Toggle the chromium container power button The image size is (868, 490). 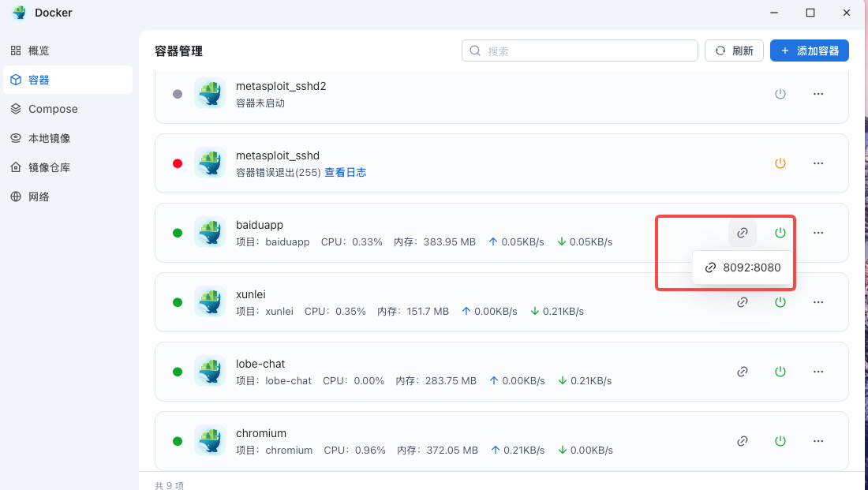pos(780,441)
